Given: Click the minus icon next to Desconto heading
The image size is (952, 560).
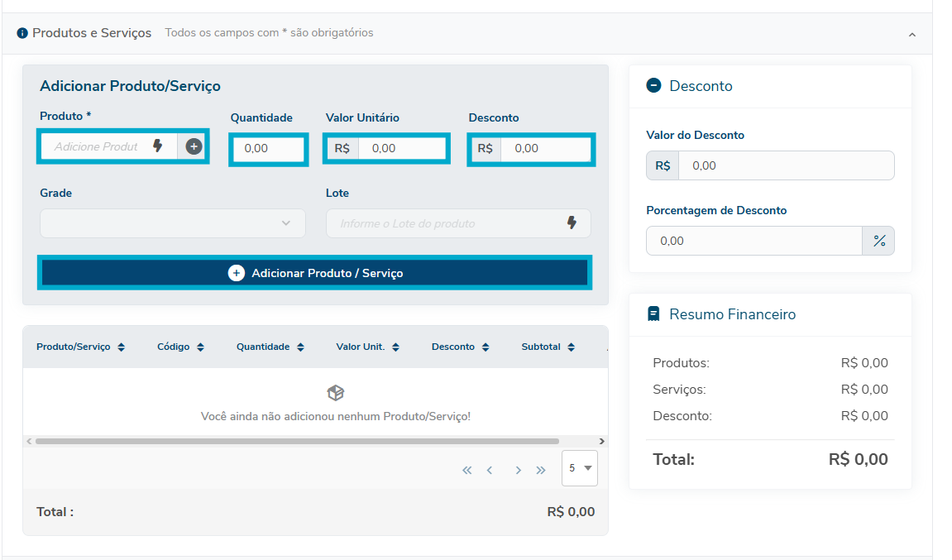Looking at the screenshot, I should 653,85.
